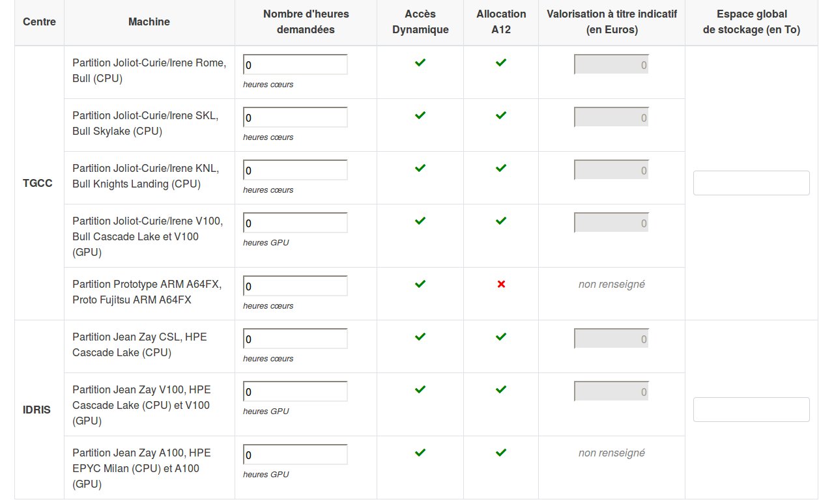Image resolution: width=834 pixels, height=504 pixels.
Task: Click Allocation A12 checkmark for Irene V100
Action: click(x=501, y=221)
